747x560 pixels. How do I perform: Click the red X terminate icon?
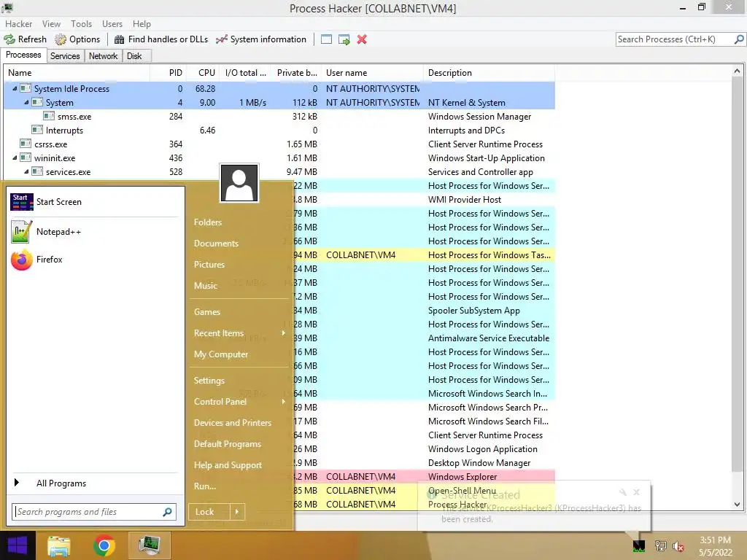tap(362, 39)
